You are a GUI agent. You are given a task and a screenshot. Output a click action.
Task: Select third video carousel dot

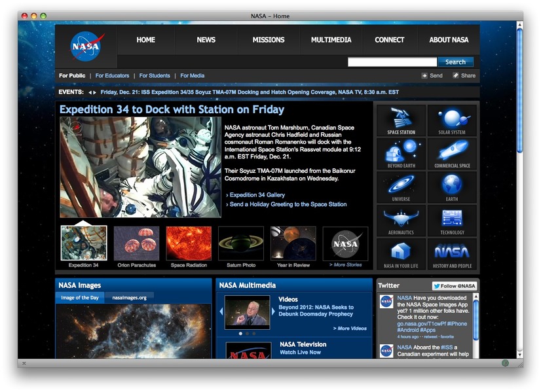point(254,334)
